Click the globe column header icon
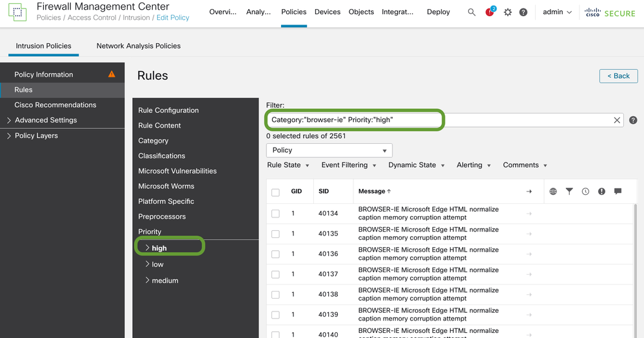Image resolution: width=644 pixels, height=338 pixels. (553, 191)
